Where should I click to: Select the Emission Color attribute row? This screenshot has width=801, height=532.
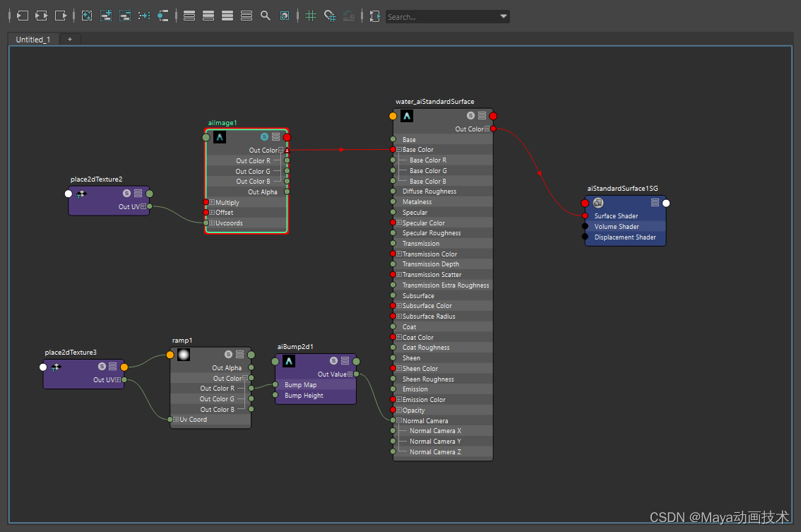(x=443, y=400)
